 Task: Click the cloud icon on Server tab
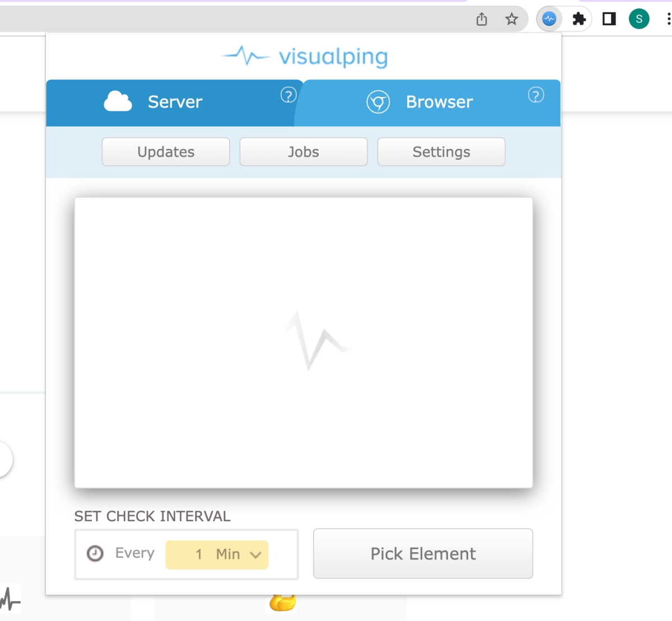coord(118,101)
